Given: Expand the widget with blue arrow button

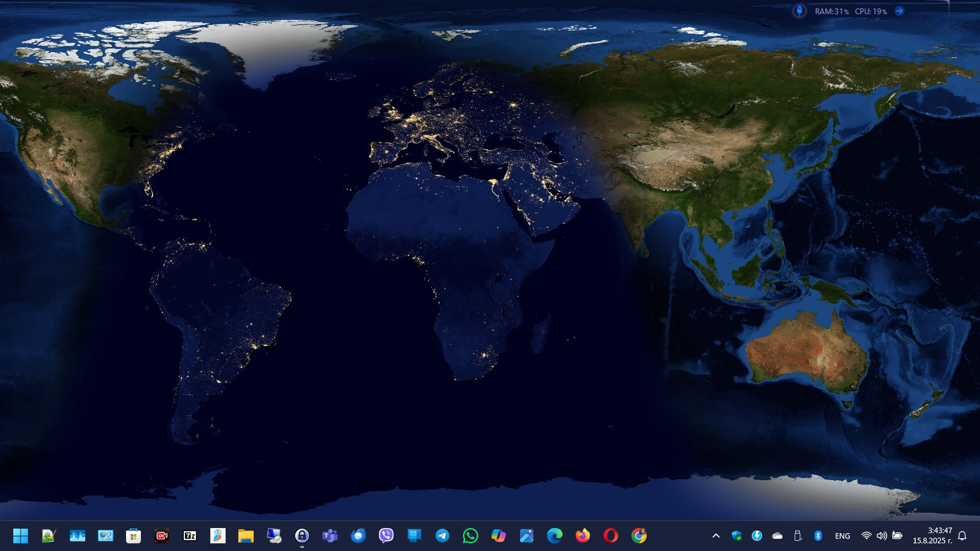Looking at the screenshot, I should coord(899,11).
